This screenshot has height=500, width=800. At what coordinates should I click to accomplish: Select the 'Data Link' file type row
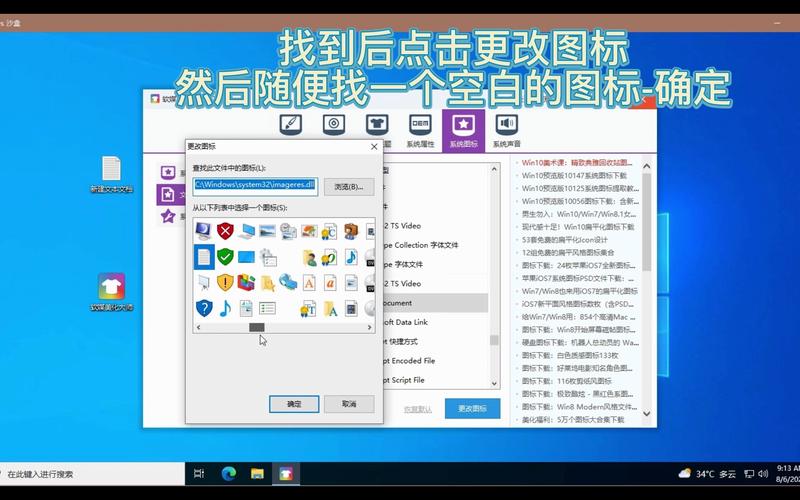[435, 322]
